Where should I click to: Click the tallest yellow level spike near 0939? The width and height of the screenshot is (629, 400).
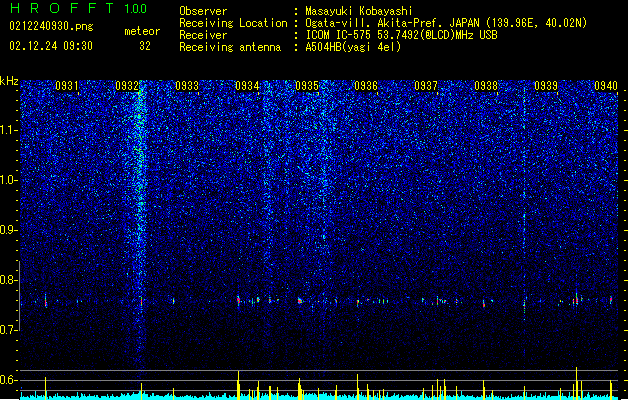576,382
